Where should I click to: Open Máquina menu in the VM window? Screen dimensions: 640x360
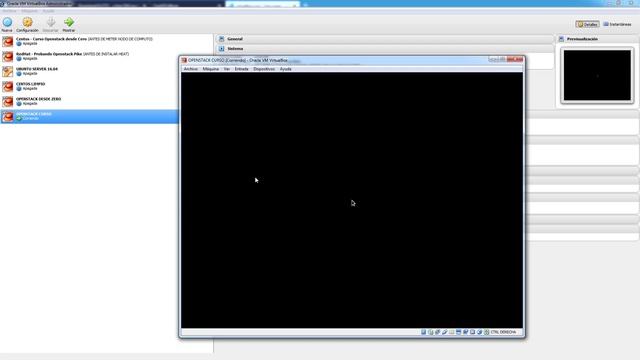[x=211, y=69]
